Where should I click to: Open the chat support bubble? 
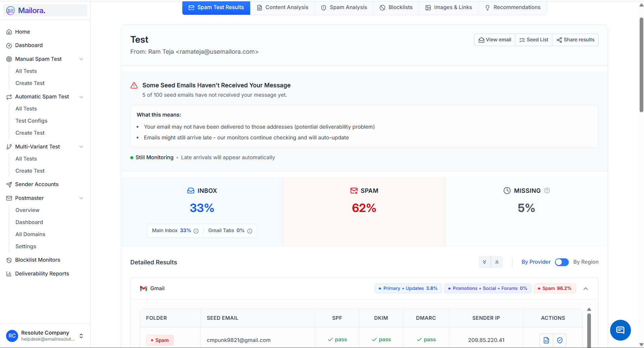(620, 330)
